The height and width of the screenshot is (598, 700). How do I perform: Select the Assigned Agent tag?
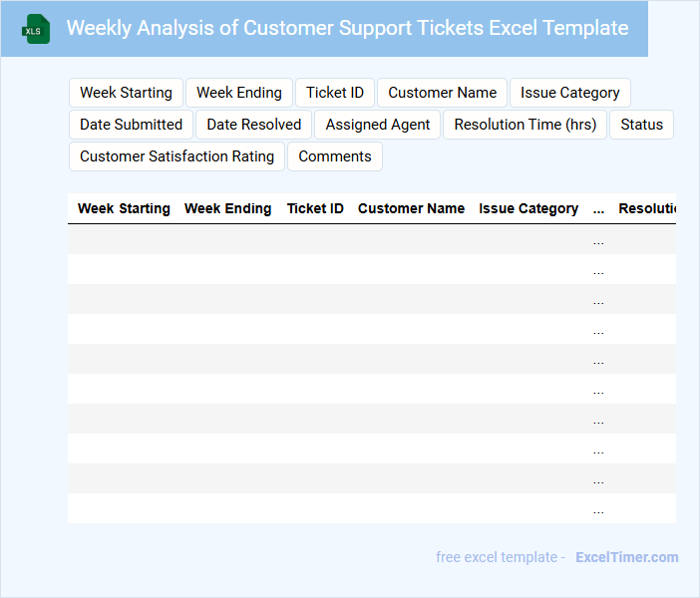click(x=378, y=125)
